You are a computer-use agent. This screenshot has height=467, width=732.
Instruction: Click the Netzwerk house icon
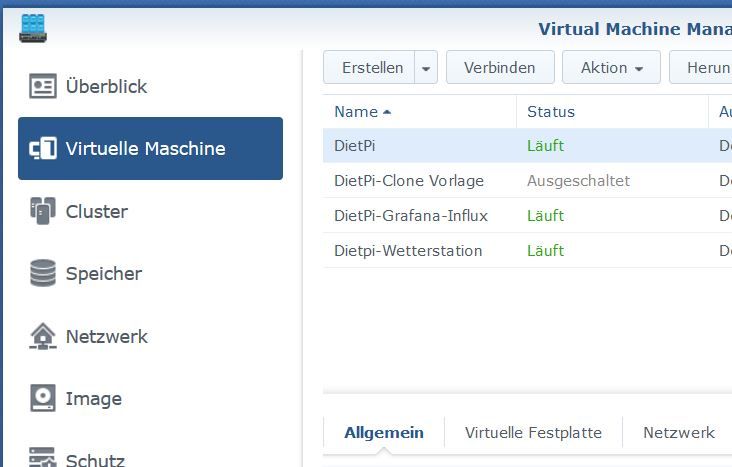[x=43, y=336]
